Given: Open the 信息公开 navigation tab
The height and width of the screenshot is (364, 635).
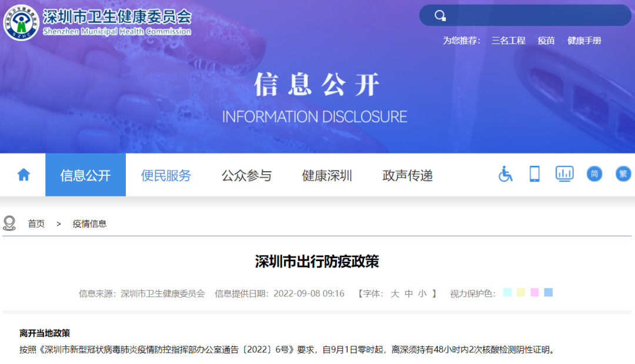Looking at the screenshot, I should pyautogui.click(x=85, y=175).
